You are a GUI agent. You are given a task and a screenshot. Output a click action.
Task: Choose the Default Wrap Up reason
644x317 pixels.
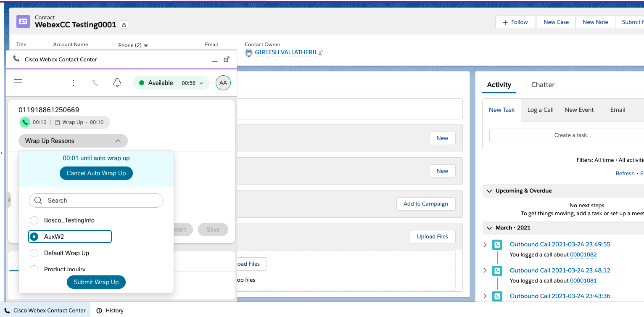pyautogui.click(x=34, y=253)
